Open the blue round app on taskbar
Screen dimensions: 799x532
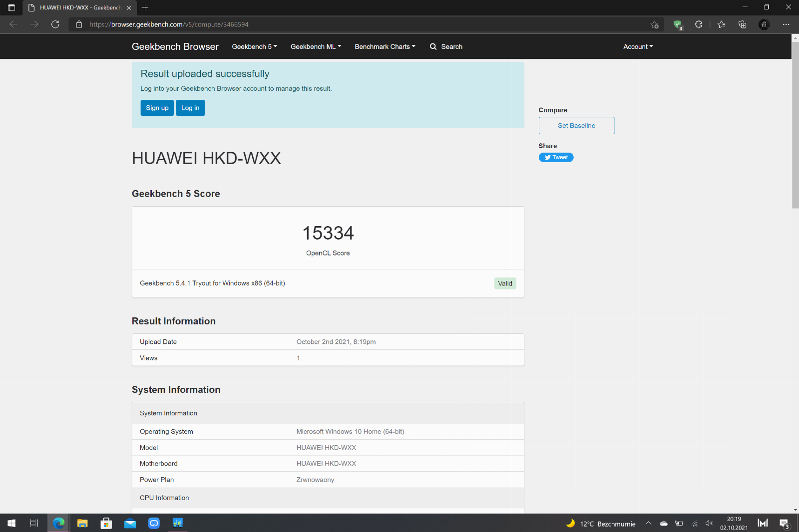point(154,523)
